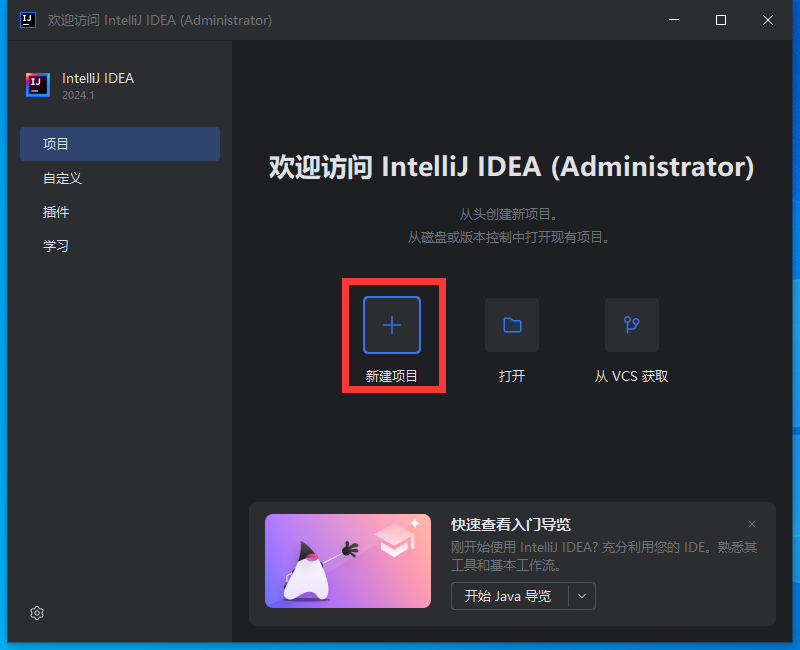Select the 项目 tab in sidebar
The image size is (800, 650).
click(x=120, y=144)
